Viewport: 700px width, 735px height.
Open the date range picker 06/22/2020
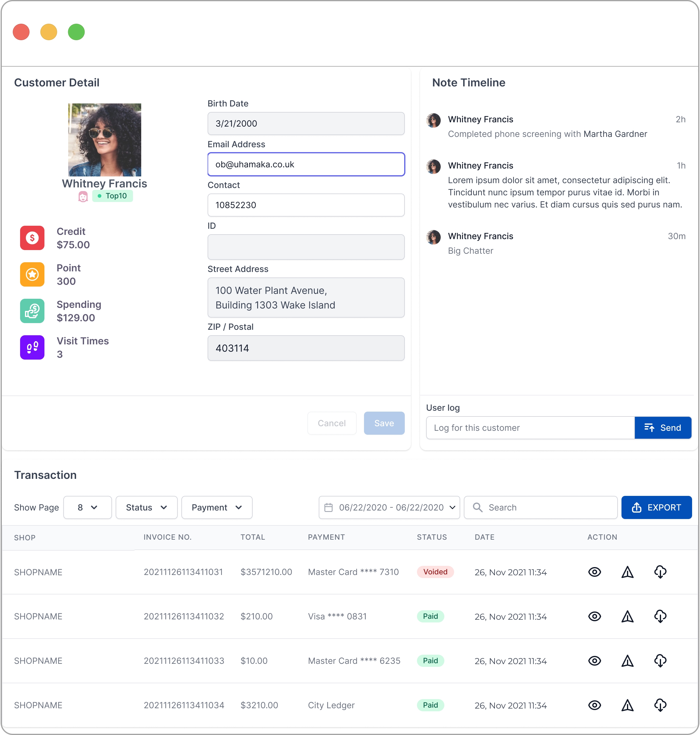[389, 507]
